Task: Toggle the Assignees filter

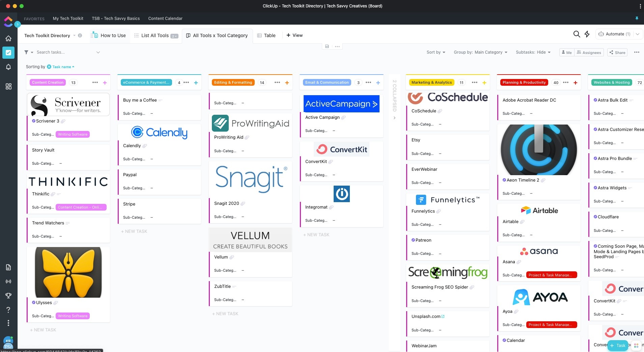Action: (589, 52)
